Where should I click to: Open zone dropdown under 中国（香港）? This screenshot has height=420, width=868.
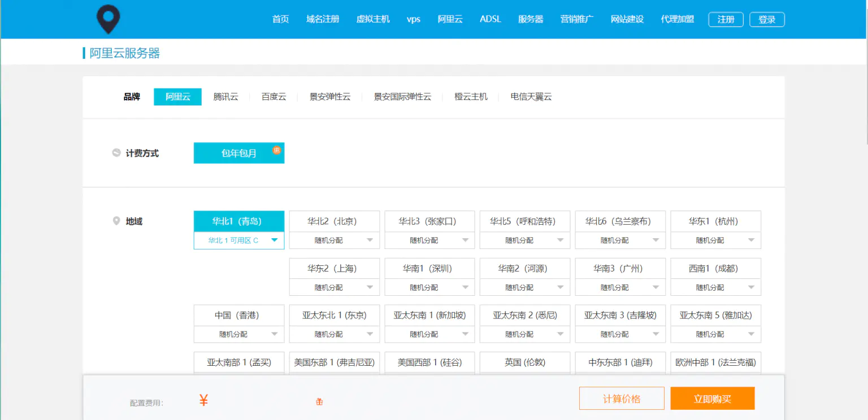point(239,334)
